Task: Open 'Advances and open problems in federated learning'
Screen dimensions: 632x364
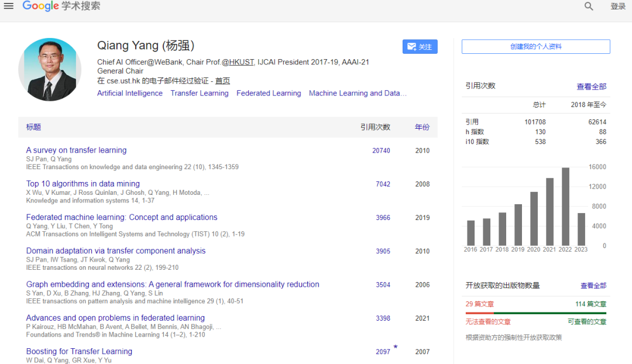Action: click(115, 318)
